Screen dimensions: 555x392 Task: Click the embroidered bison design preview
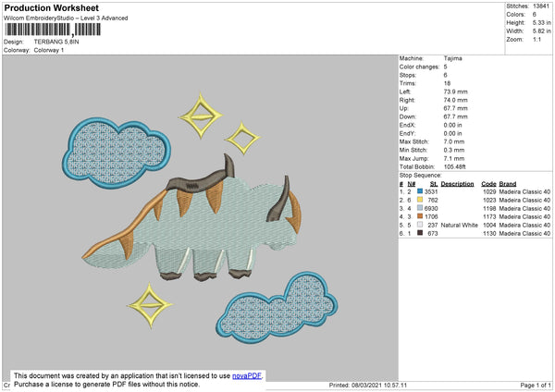[193, 217]
